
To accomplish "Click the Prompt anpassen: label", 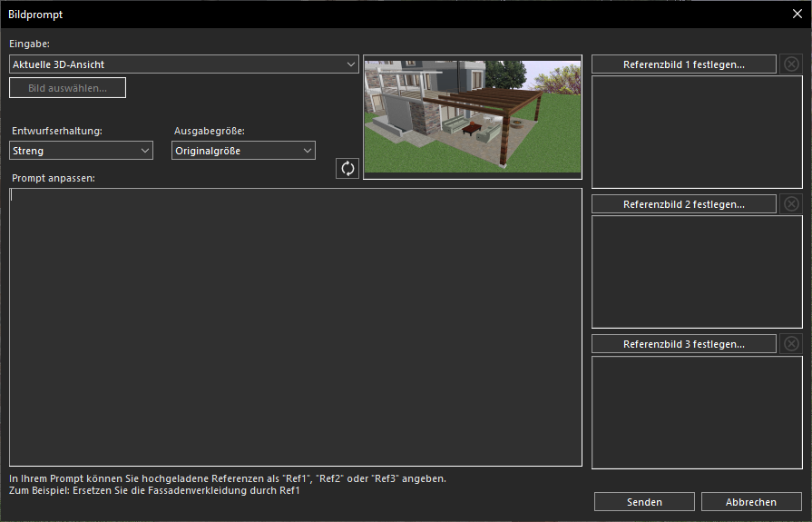I will [54, 178].
